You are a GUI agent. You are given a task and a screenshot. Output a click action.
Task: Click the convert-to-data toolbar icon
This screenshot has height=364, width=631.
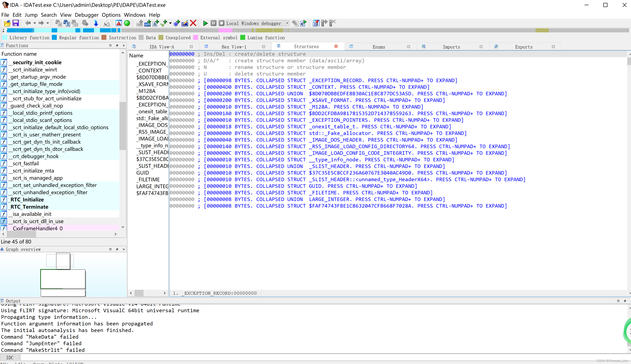pos(148,23)
